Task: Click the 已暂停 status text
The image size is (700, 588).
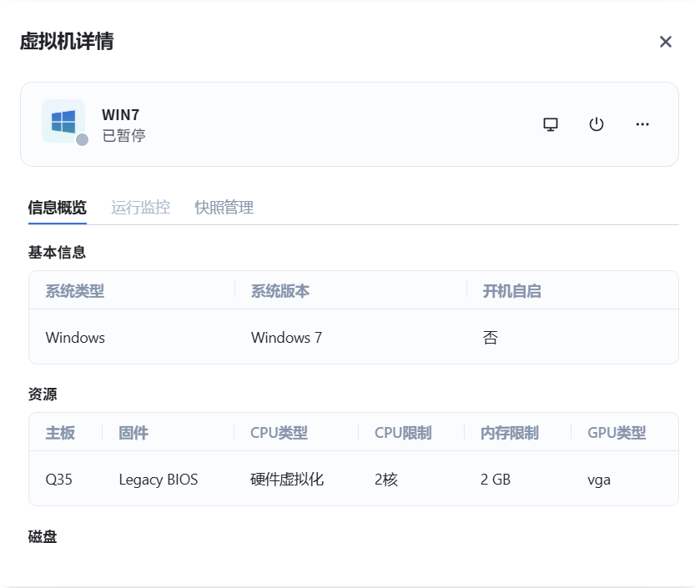Action: point(123,136)
